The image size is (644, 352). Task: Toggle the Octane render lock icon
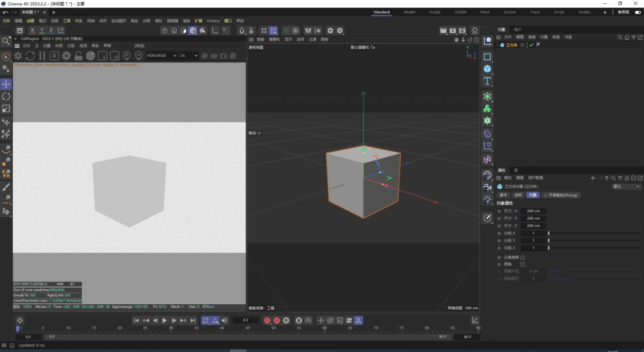tap(79, 56)
